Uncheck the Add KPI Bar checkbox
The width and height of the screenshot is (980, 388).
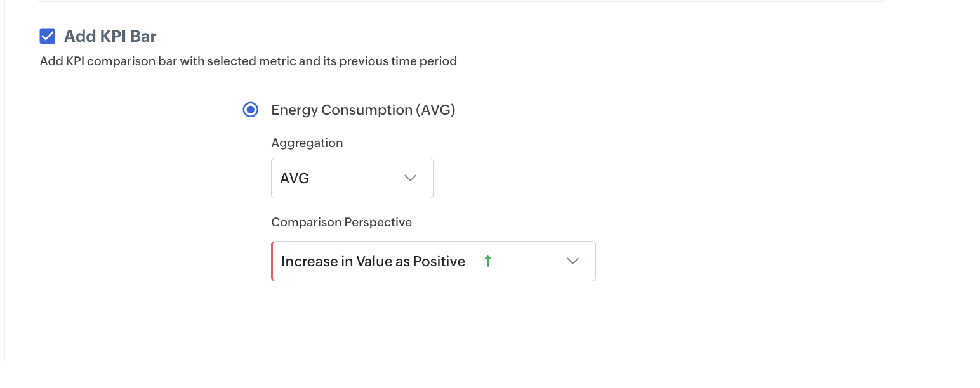point(48,36)
